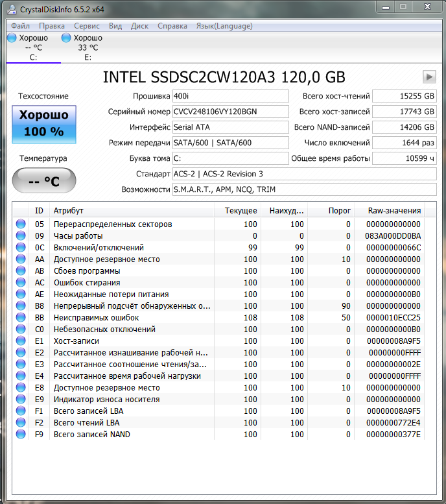The image size is (446, 504).
Task: Minimize the CrystalDiskInfo window
Action: click(386, 6)
